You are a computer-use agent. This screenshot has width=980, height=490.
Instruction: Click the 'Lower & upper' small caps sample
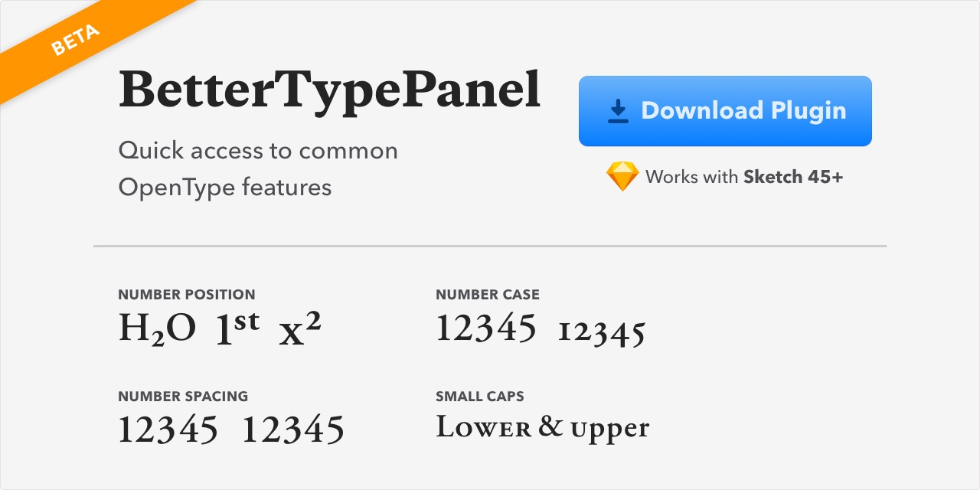(542, 428)
